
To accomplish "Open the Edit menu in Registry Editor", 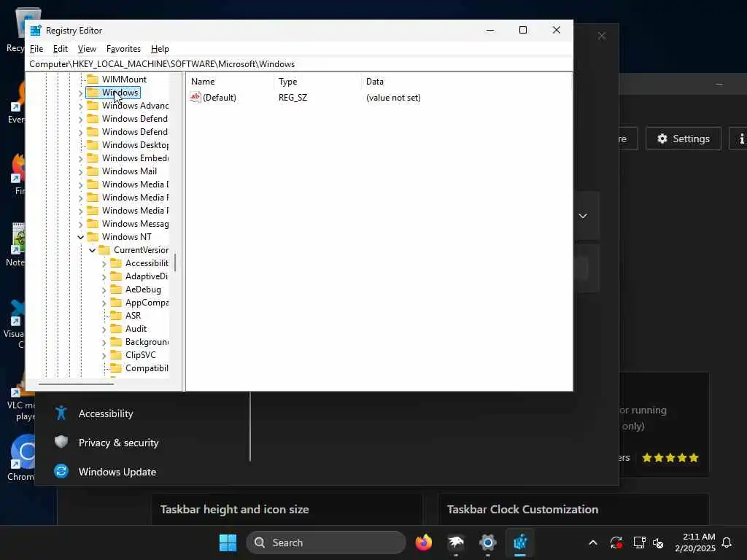I will [60, 49].
